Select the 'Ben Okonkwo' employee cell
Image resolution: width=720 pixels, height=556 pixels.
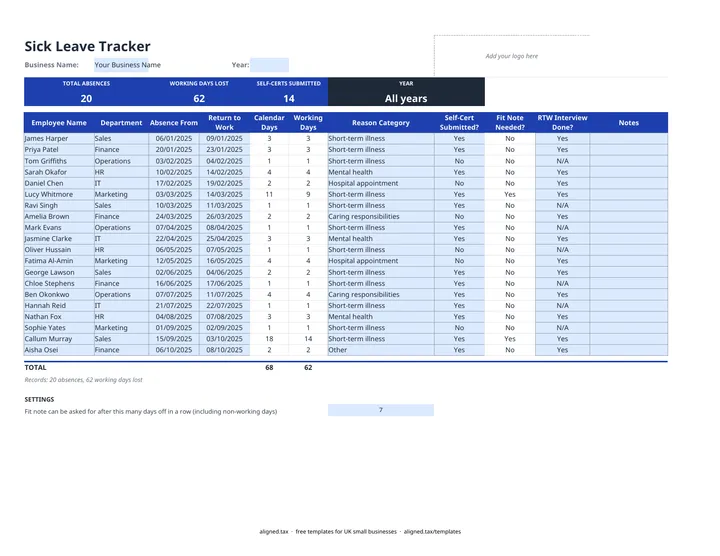click(59, 294)
